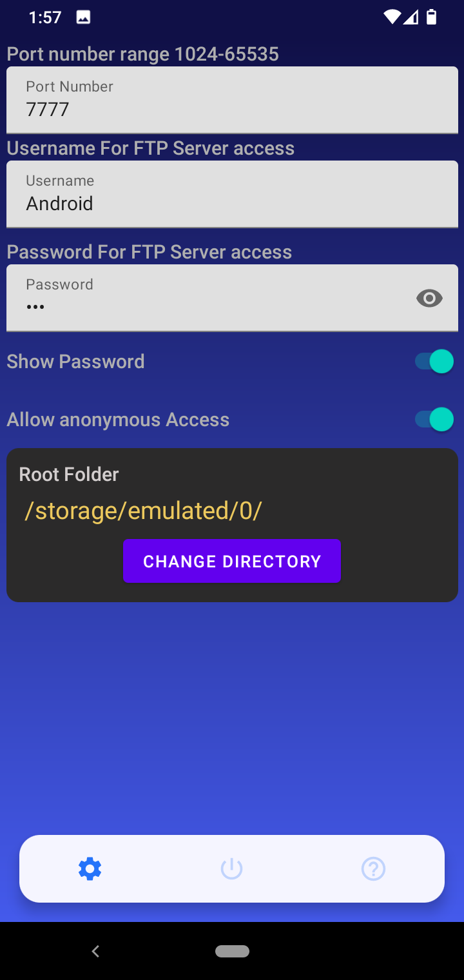Click the Change Directory button
Image resolution: width=464 pixels, height=980 pixels.
(x=232, y=561)
